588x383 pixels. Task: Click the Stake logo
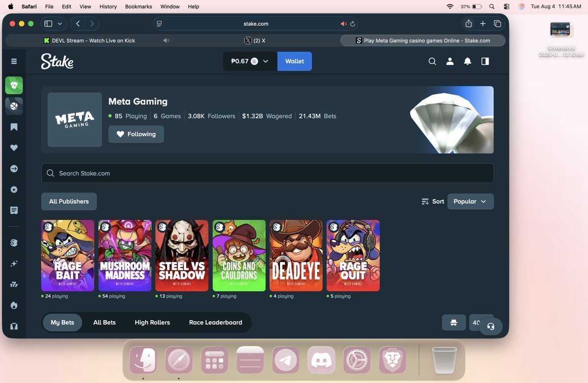click(57, 61)
